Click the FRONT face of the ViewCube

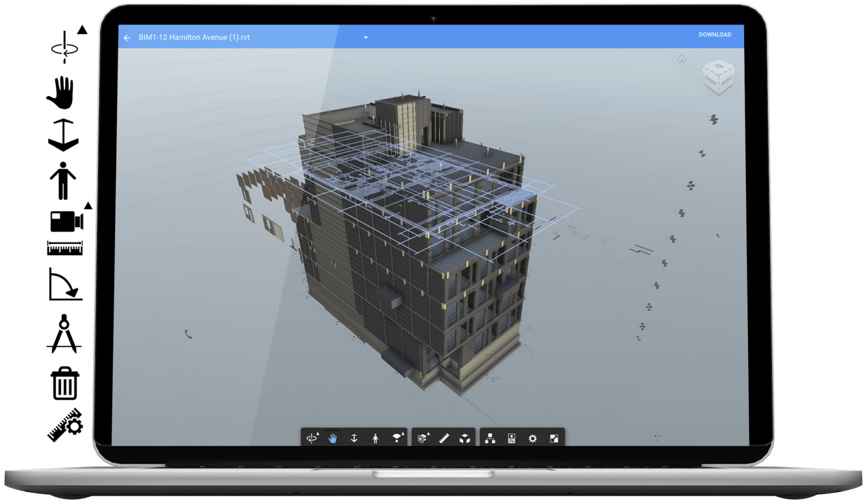(x=711, y=80)
